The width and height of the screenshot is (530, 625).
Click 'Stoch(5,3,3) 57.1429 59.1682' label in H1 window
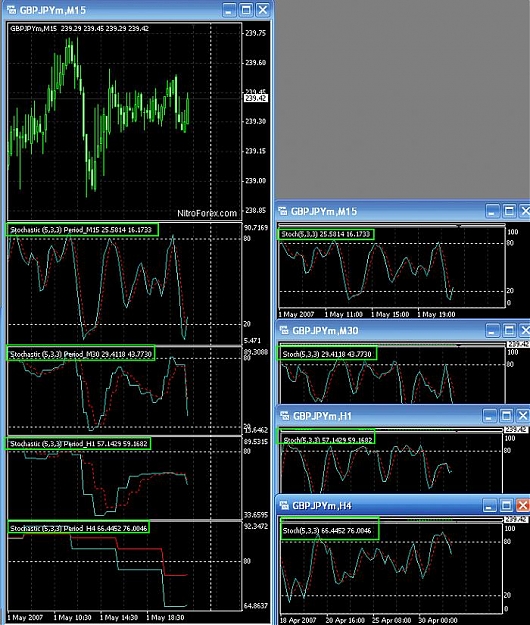[x=328, y=440]
